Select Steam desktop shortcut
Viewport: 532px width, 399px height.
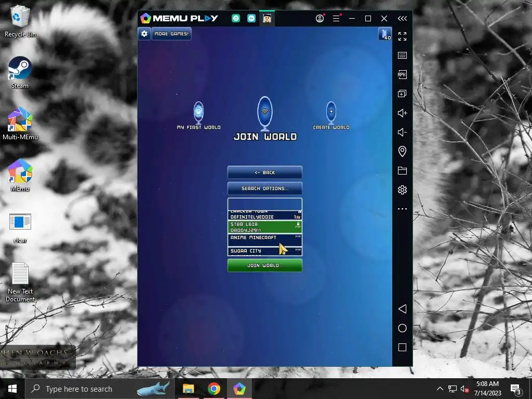point(20,73)
